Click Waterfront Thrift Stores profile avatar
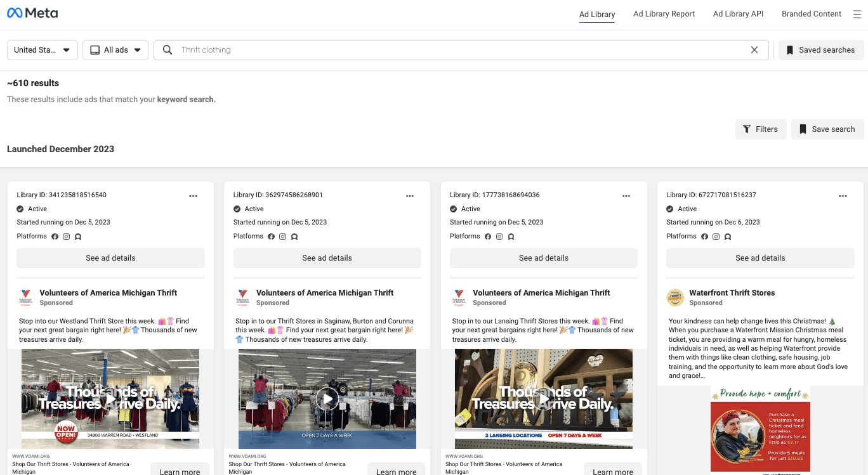The height and width of the screenshot is (475, 868). (675, 297)
